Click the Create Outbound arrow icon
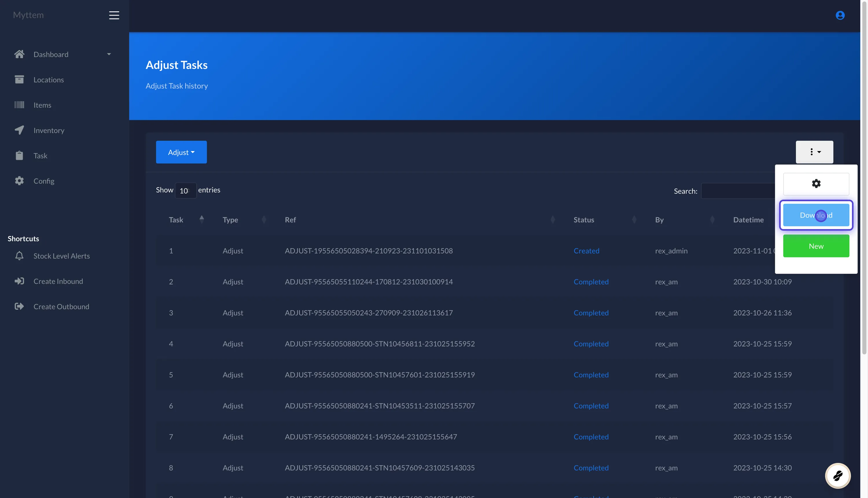 19,306
